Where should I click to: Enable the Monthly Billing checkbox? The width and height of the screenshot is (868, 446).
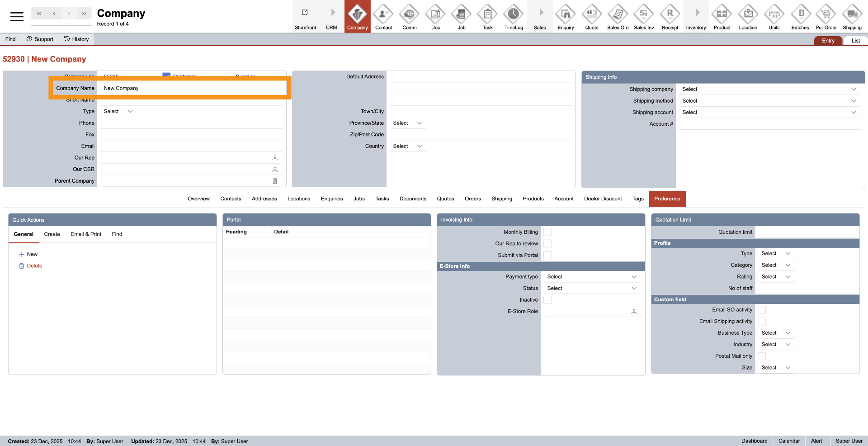547,232
